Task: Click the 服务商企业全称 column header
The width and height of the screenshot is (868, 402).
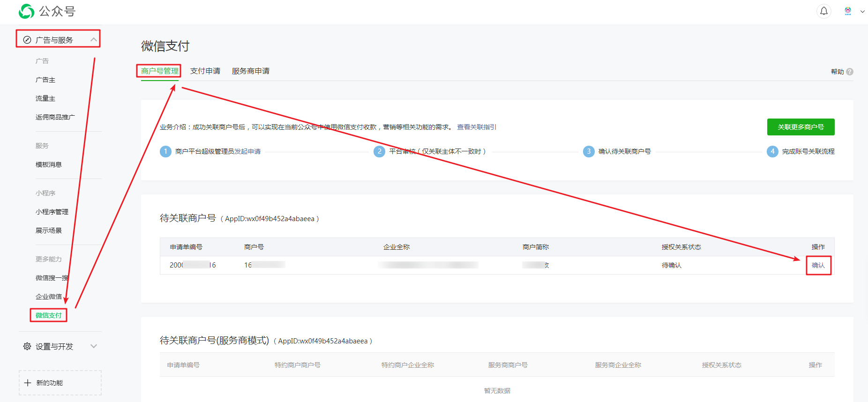Action: [618, 365]
